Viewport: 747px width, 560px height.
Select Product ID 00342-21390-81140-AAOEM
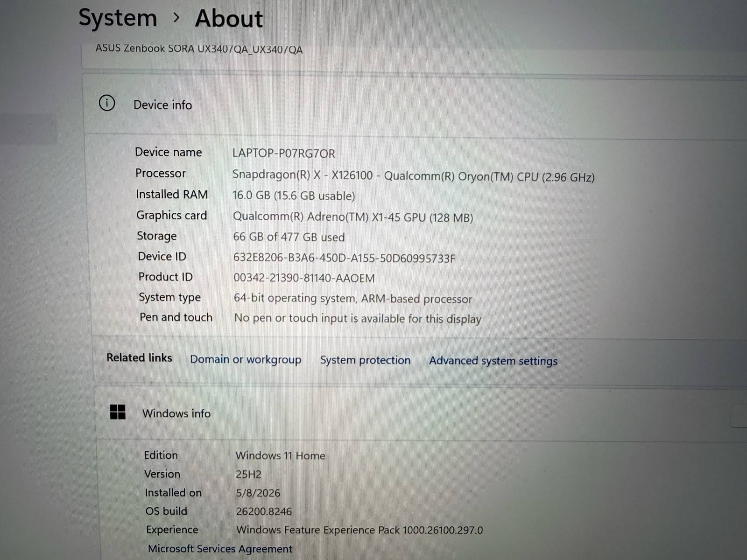304,278
